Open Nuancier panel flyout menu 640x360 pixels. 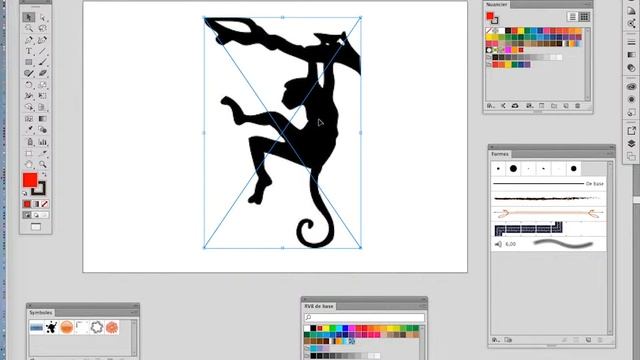pos(588,4)
